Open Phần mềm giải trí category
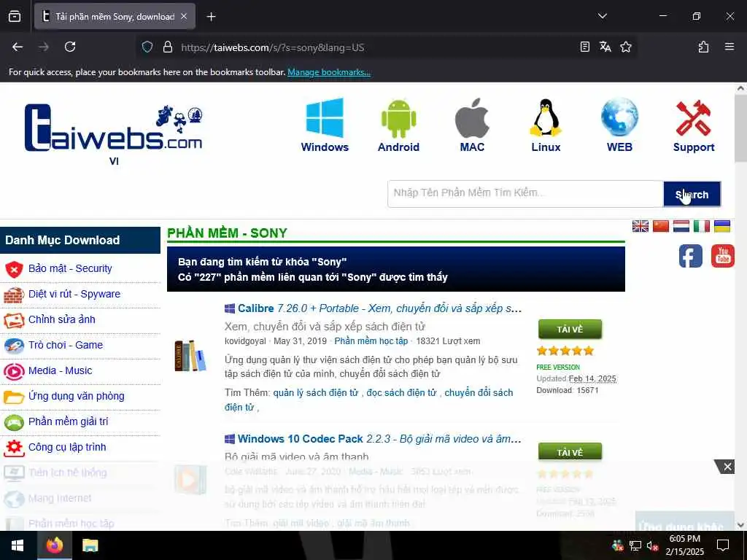Screen dimensions: 747x560 click(x=68, y=421)
